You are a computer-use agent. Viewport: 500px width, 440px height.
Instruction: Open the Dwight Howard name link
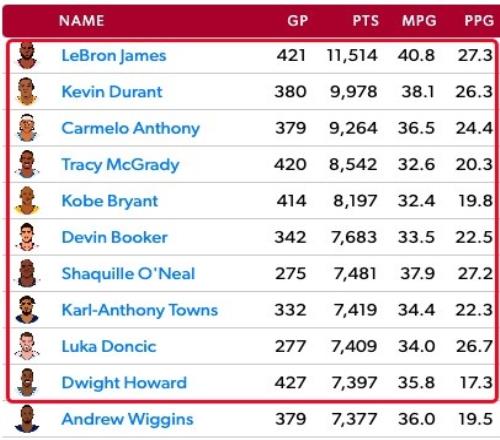coord(124,383)
